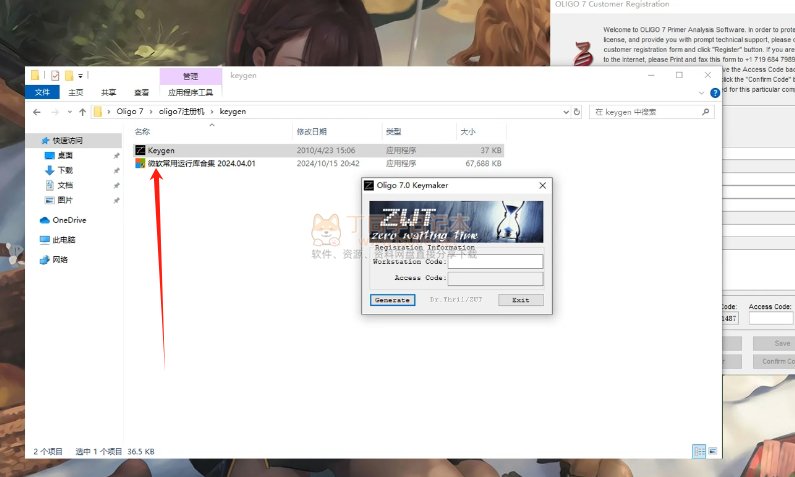Open 此电脑 in navigation pane
795x477 pixels.
click(63, 240)
